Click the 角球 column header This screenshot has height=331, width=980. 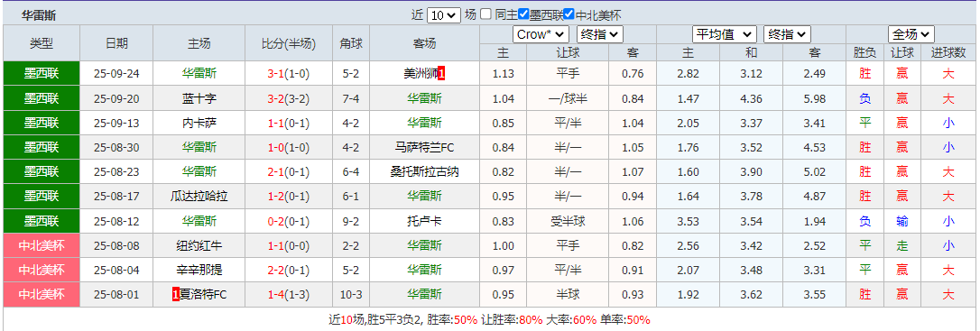click(351, 43)
